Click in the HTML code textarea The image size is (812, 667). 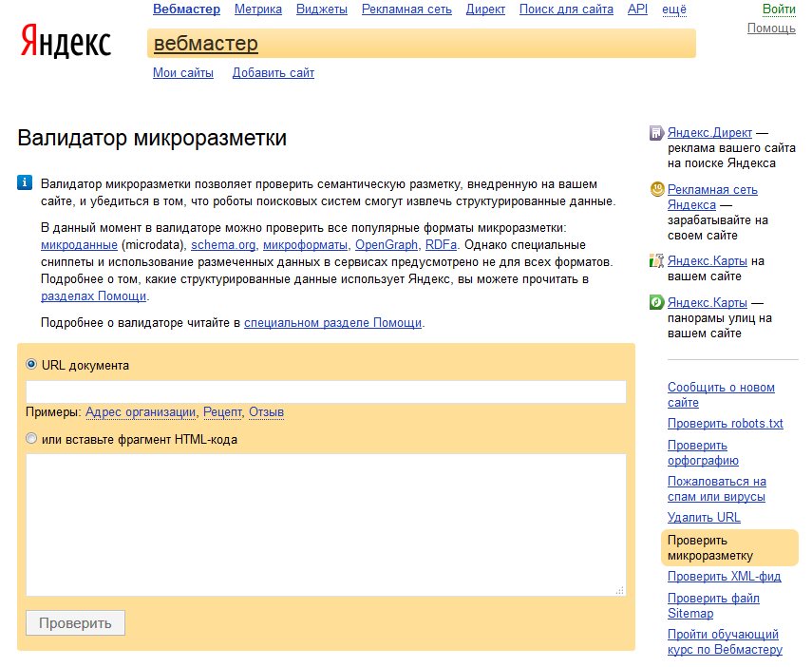coord(326,525)
